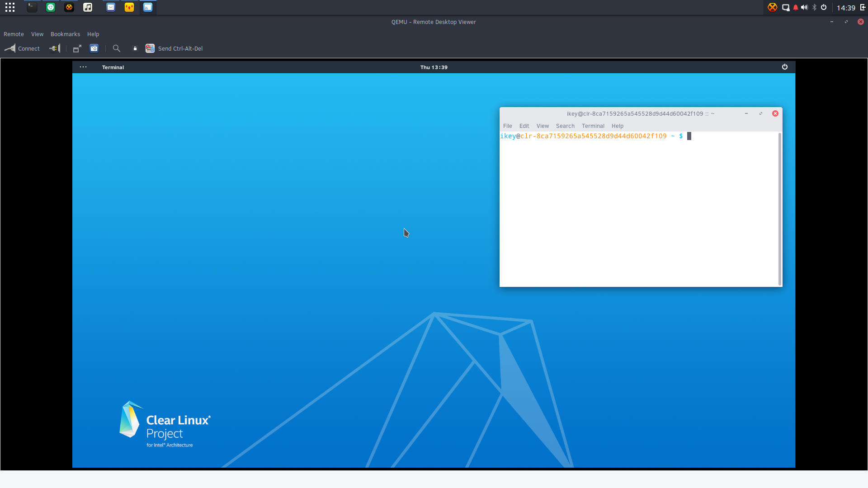Screen dimensions: 868x488
Task: Take a screenshot with the camera icon
Action: (x=94, y=48)
